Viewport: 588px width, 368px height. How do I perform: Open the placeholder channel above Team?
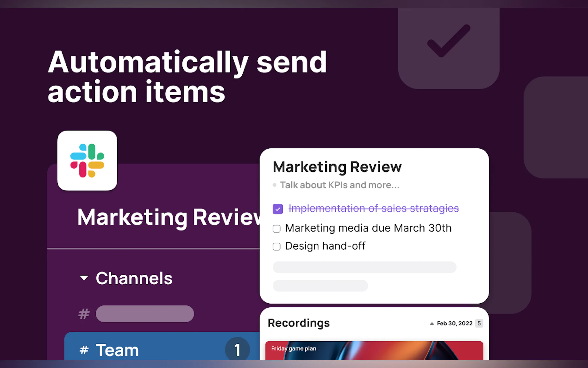145,314
